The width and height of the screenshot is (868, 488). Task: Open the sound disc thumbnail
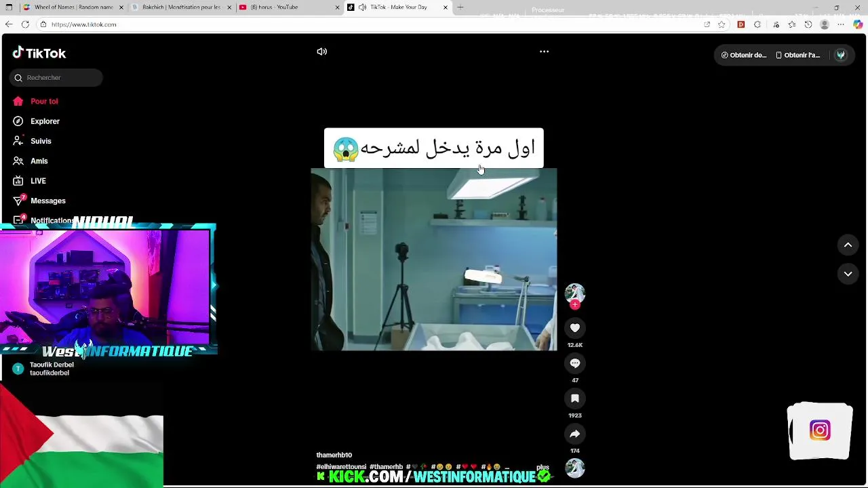coord(575,468)
